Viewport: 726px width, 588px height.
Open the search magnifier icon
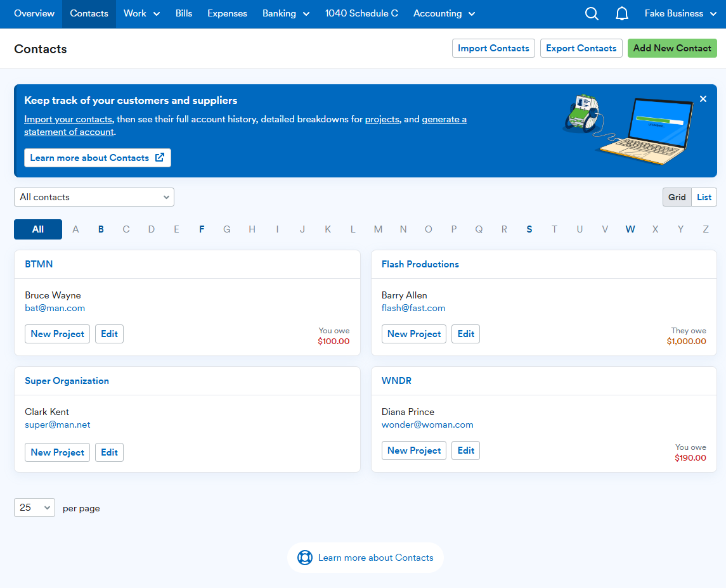coord(592,14)
